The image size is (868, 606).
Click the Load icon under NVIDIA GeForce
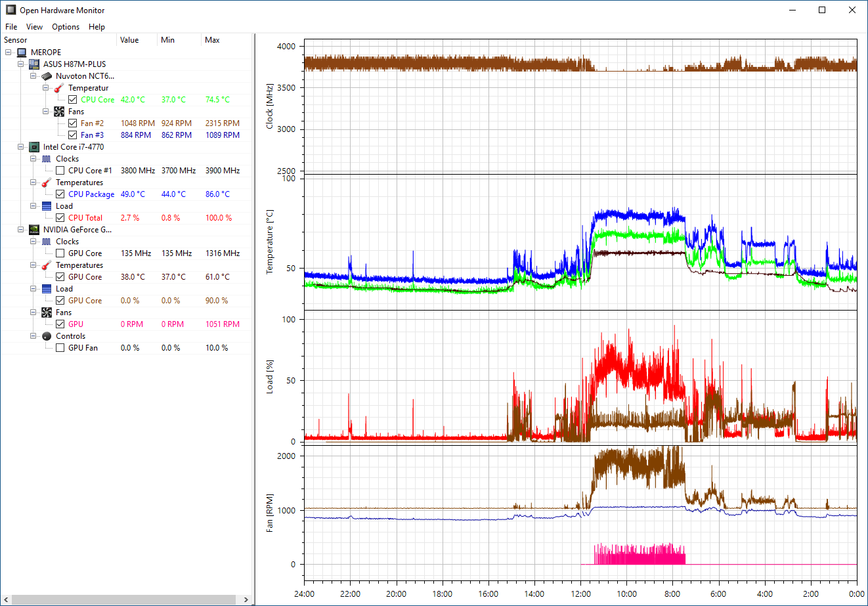(47, 289)
